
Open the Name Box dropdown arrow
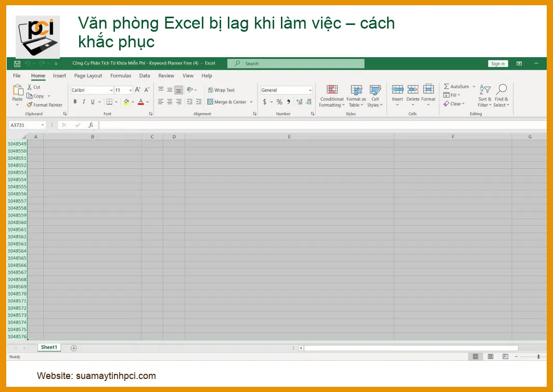tap(43, 125)
